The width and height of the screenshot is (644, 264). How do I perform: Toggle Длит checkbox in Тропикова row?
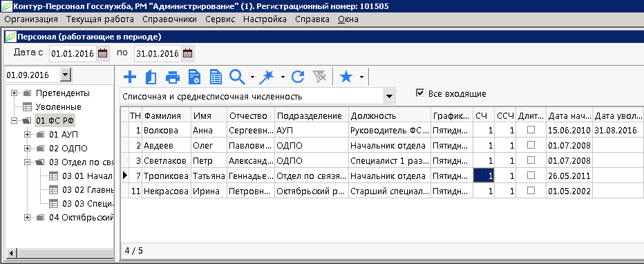pyautogui.click(x=531, y=176)
